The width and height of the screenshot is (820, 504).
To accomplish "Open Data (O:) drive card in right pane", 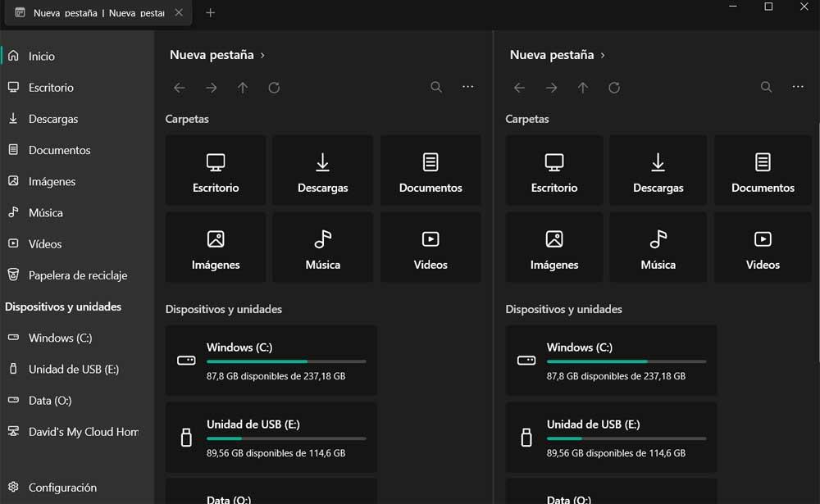I will point(612,492).
